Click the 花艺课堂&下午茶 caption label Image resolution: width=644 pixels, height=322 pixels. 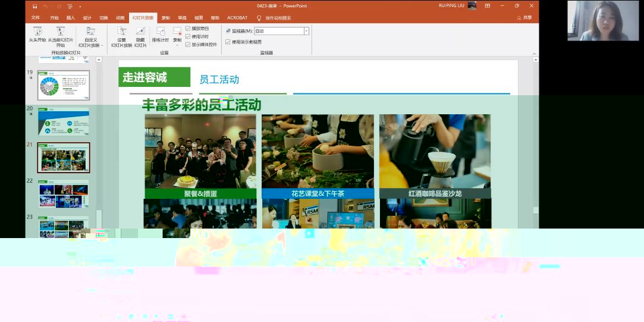[x=318, y=193]
